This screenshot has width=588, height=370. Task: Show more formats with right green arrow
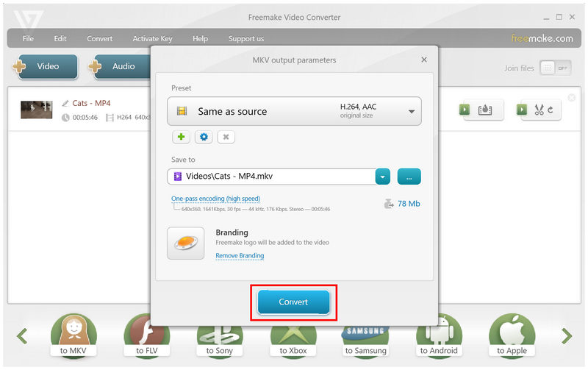coord(567,336)
